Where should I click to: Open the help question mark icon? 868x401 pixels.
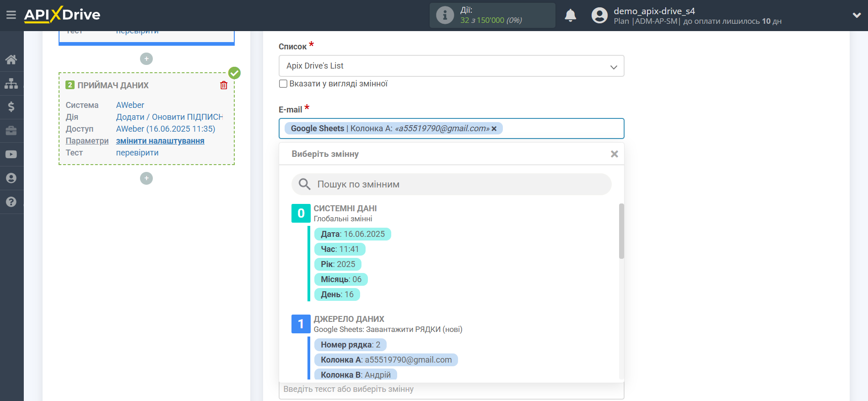pyautogui.click(x=11, y=202)
